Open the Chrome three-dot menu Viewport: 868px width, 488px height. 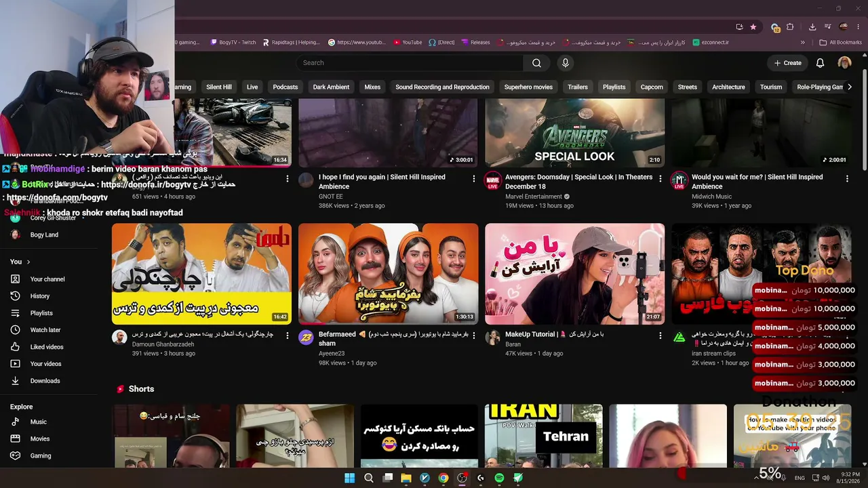(x=859, y=27)
